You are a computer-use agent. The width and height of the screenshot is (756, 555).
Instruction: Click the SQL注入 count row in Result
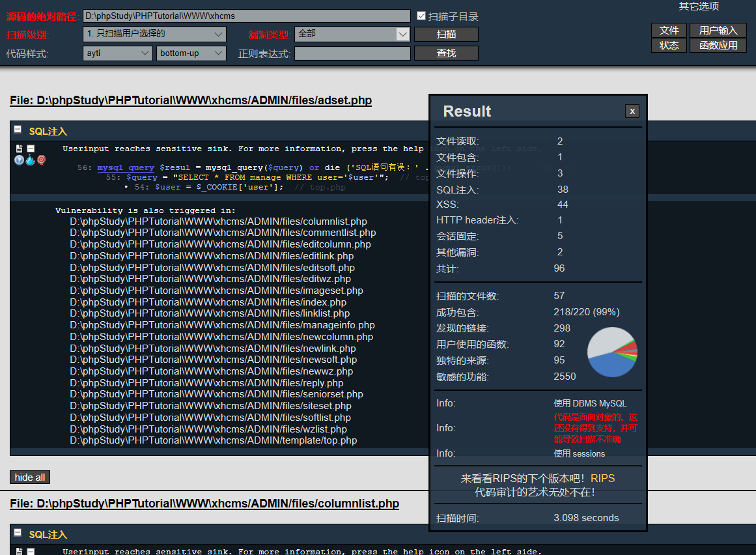[538, 190]
